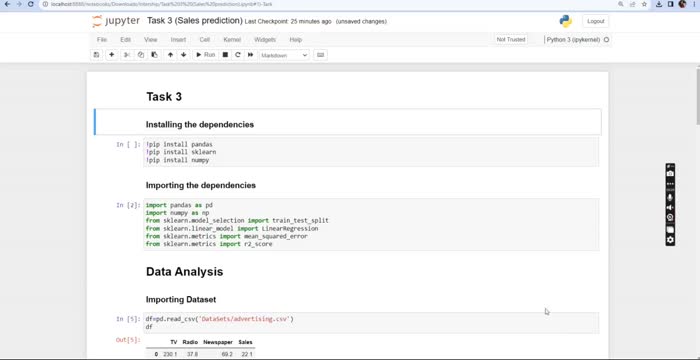
Task: Open the File menu
Action: tap(102, 40)
